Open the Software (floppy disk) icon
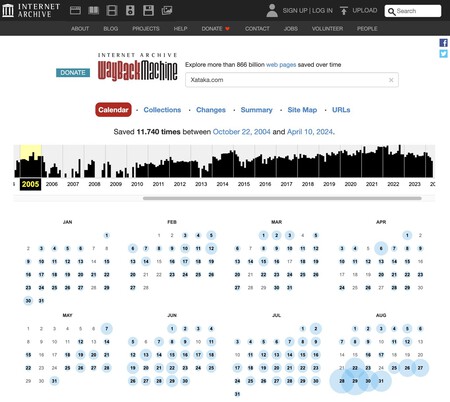The image size is (450, 402). tap(148, 10)
